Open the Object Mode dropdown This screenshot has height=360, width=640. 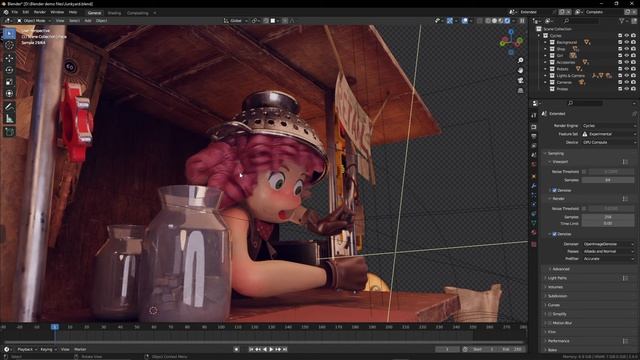pos(34,20)
